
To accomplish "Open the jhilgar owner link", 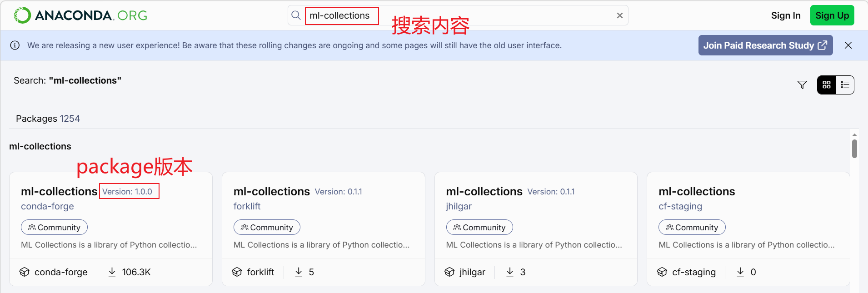I will pos(459,206).
